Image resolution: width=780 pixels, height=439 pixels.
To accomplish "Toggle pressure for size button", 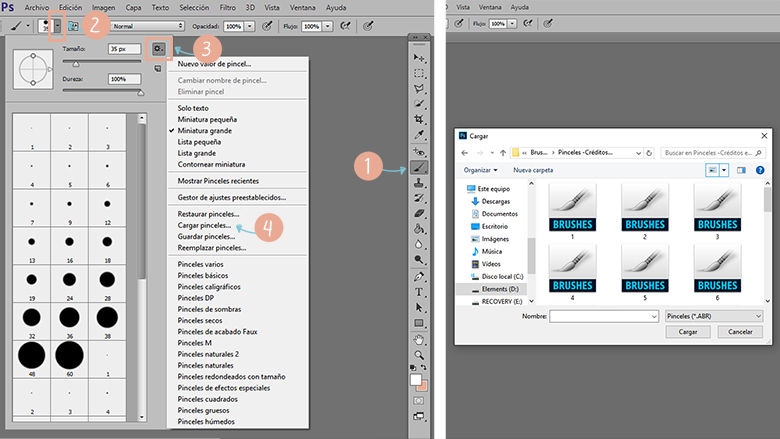I will click(x=368, y=26).
